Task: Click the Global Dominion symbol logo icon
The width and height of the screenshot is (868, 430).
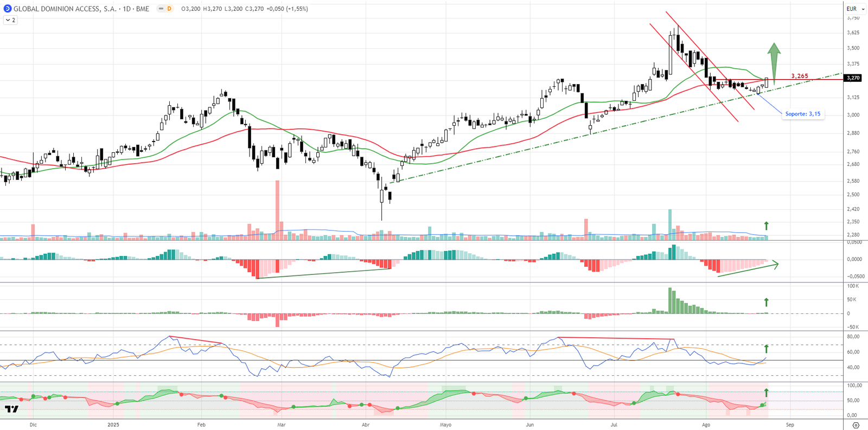Action: click(x=8, y=9)
